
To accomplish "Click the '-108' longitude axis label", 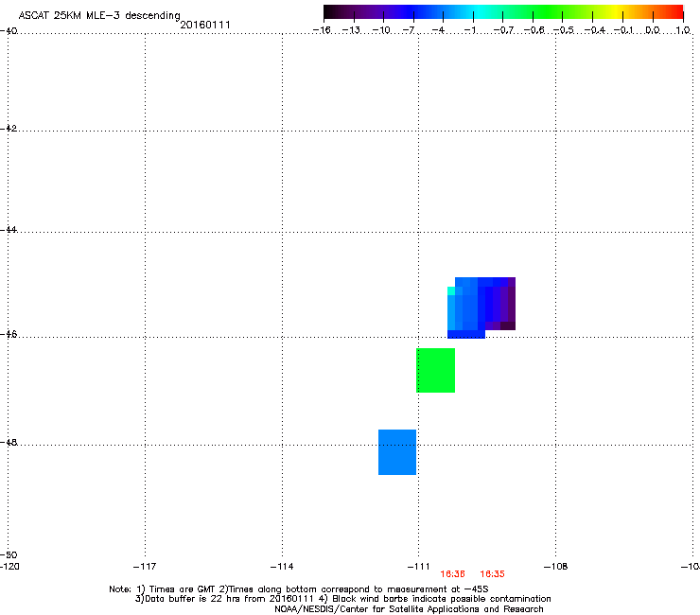I will point(556,567).
